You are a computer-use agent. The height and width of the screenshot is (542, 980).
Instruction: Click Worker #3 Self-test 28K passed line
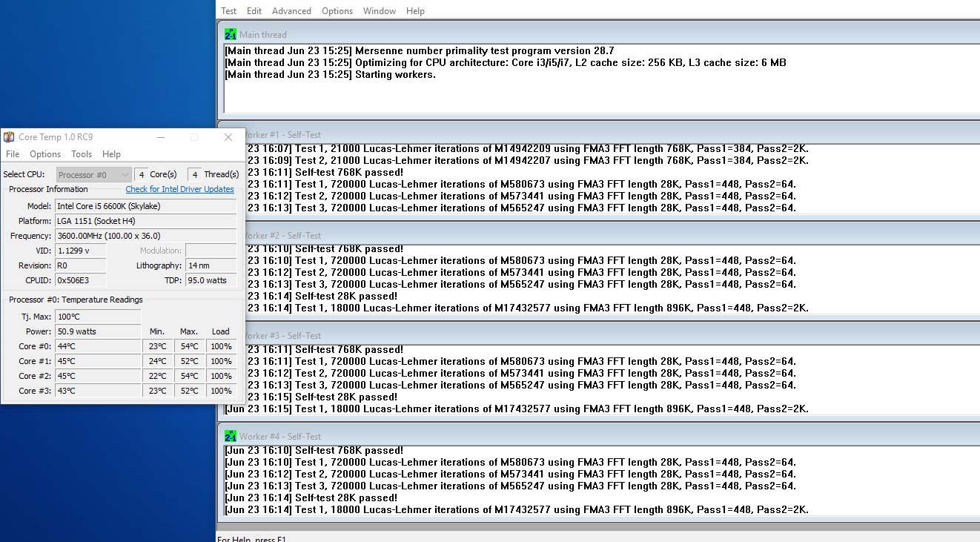tap(321, 397)
